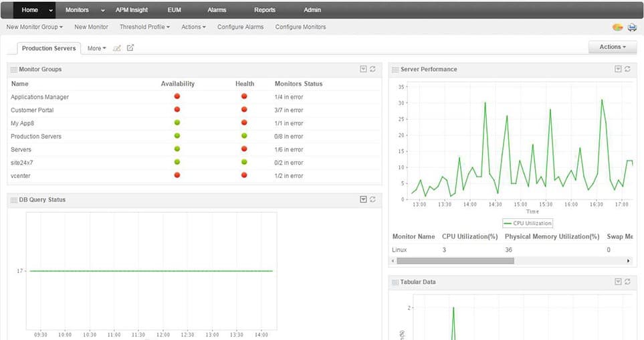Image resolution: width=644 pixels, height=340 pixels.
Task: Click the Server Performance horizontal scrollbar thumb
Action: 455,260
